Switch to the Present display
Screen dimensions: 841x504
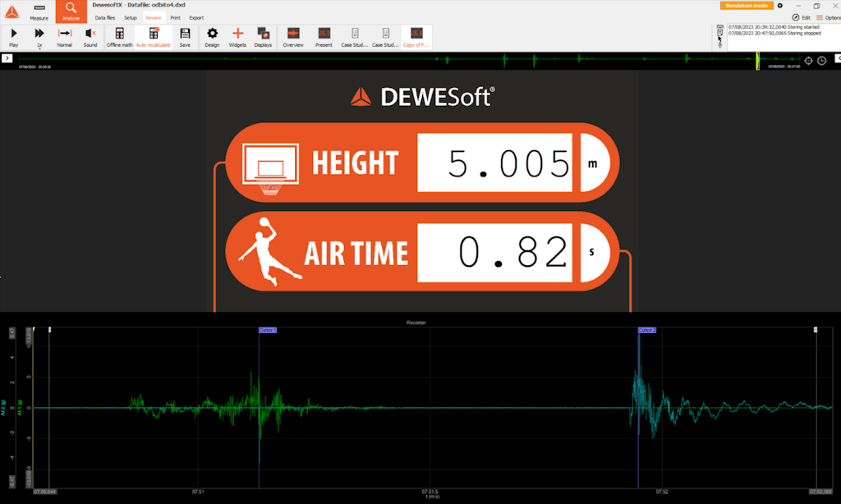click(x=324, y=38)
